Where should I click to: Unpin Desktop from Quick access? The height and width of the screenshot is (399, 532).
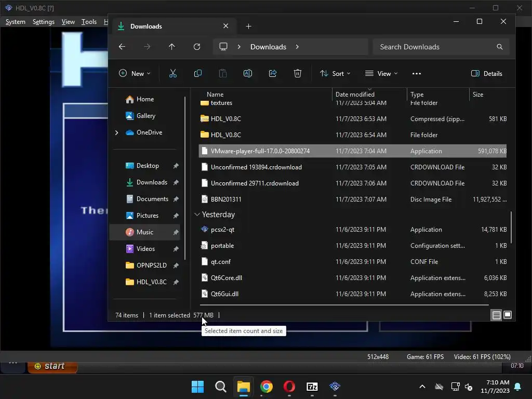pyautogui.click(x=176, y=166)
